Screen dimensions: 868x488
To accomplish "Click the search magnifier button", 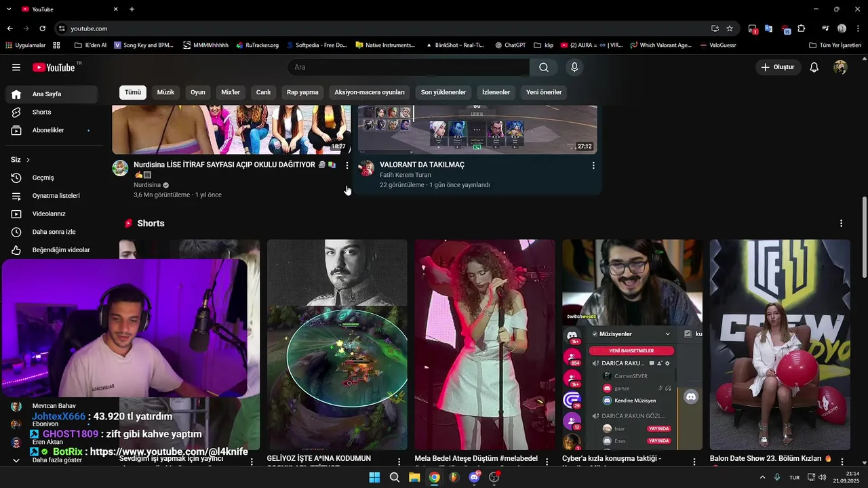I will [x=544, y=67].
